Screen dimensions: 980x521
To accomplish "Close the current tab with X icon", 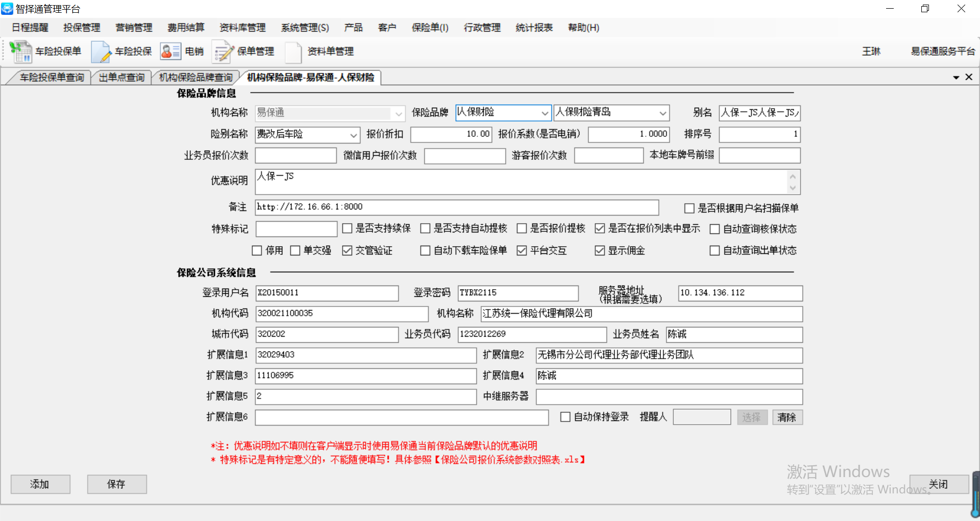I will tap(969, 77).
